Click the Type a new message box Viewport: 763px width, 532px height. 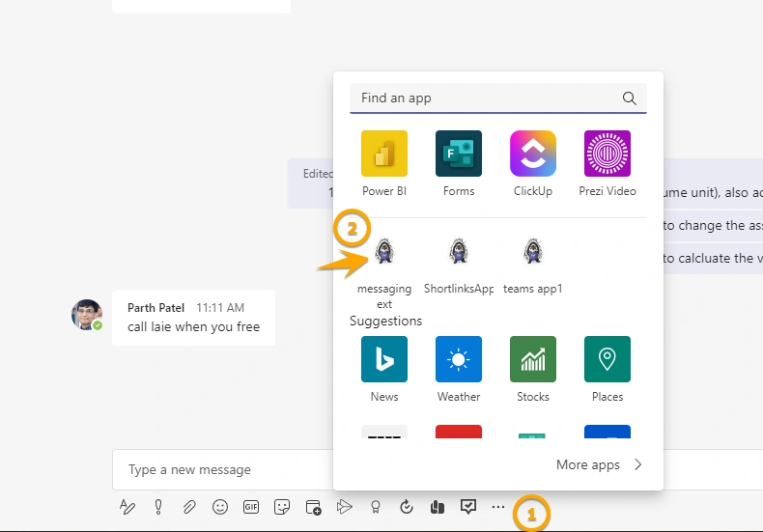(x=224, y=470)
